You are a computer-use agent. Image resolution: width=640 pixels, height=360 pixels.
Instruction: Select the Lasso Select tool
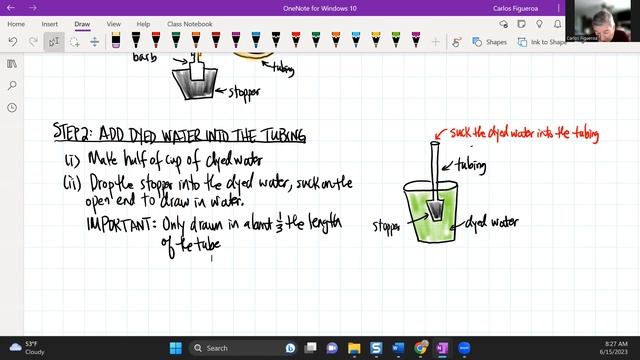click(x=74, y=42)
